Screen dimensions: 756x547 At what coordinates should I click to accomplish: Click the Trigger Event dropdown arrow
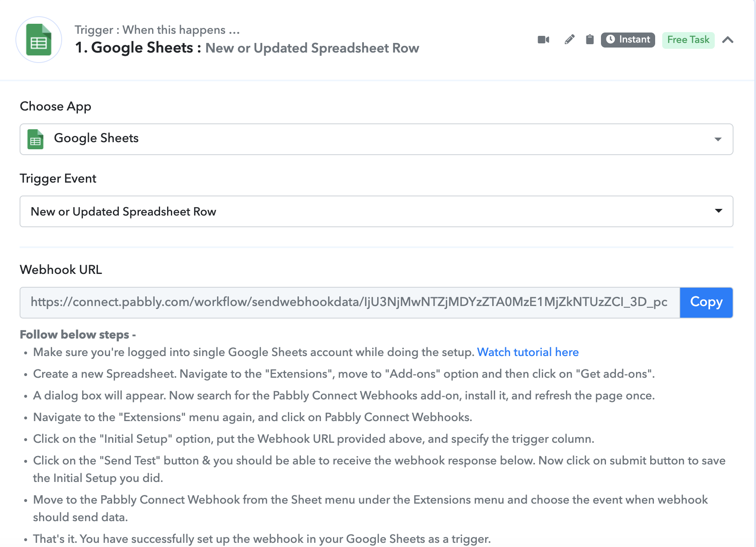[x=718, y=211]
